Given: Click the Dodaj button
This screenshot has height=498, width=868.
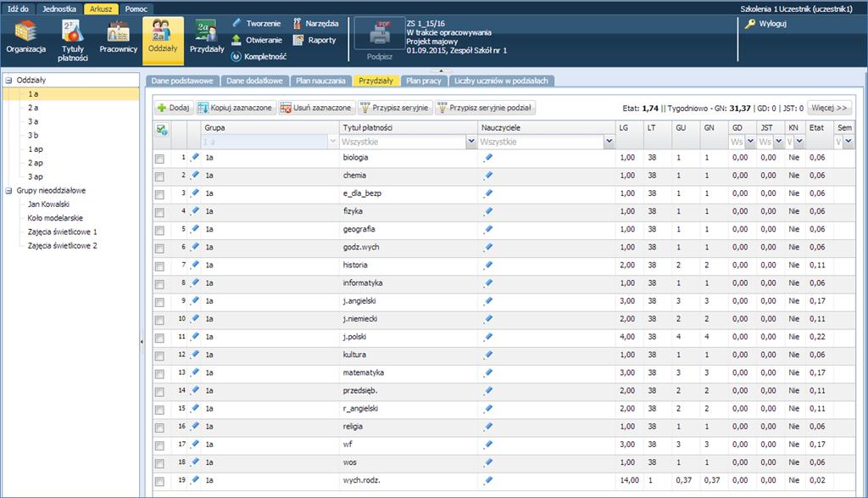Looking at the screenshot, I should coord(173,108).
